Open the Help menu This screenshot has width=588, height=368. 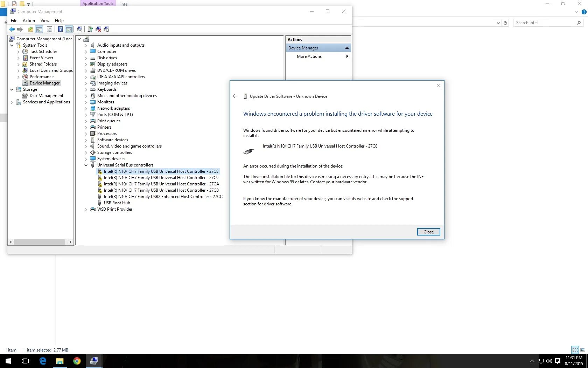point(59,21)
